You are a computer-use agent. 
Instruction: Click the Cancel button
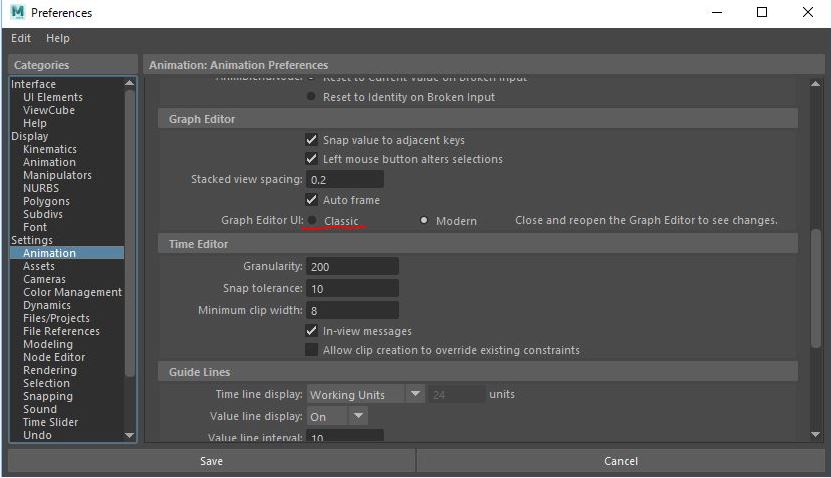pos(621,461)
